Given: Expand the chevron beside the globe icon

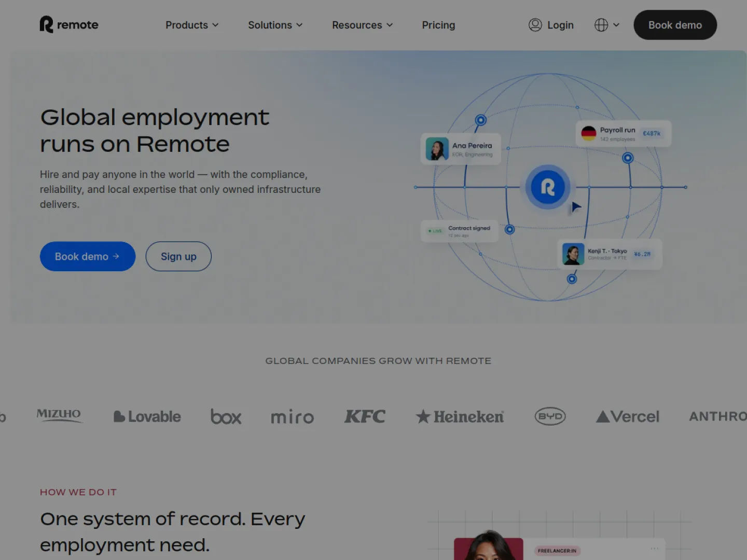Looking at the screenshot, I should (616, 25).
